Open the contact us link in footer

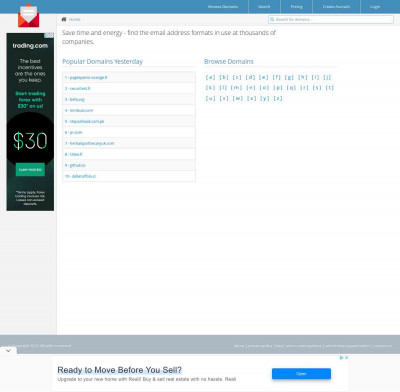[x=383, y=346]
